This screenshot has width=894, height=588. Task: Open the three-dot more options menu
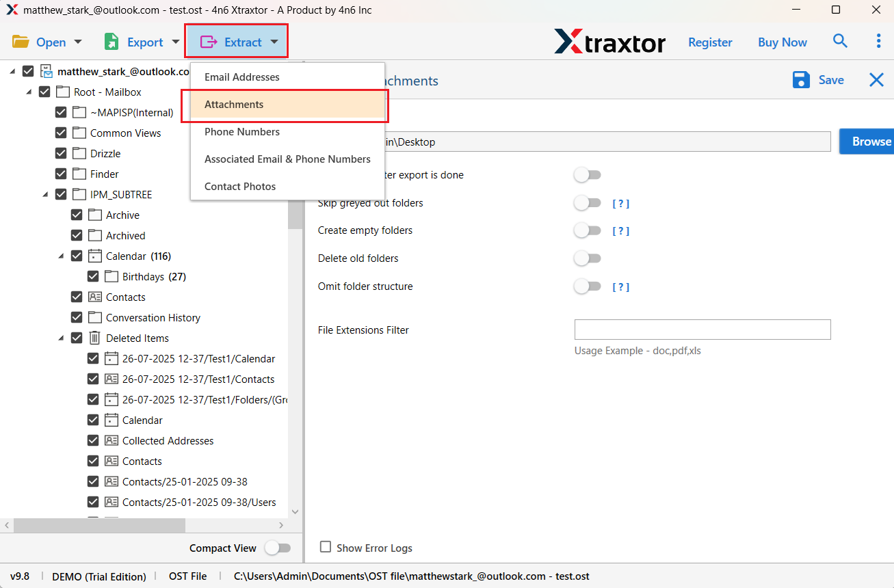878,41
